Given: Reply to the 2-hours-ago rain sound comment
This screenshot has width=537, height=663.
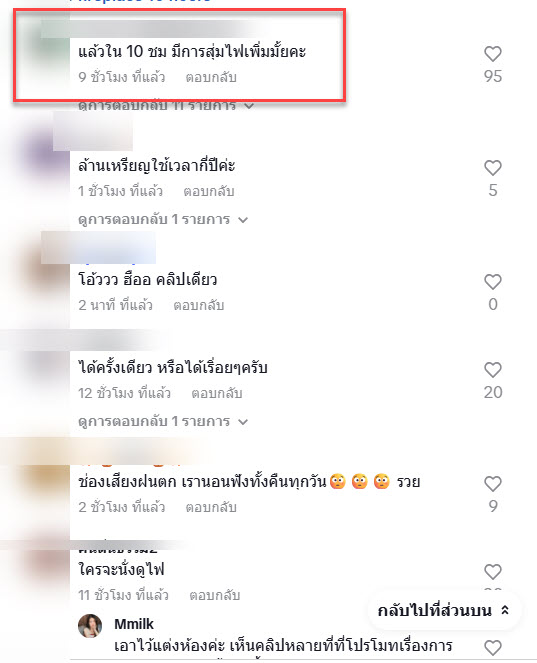Looking at the screenshot, I should point(211,507).
